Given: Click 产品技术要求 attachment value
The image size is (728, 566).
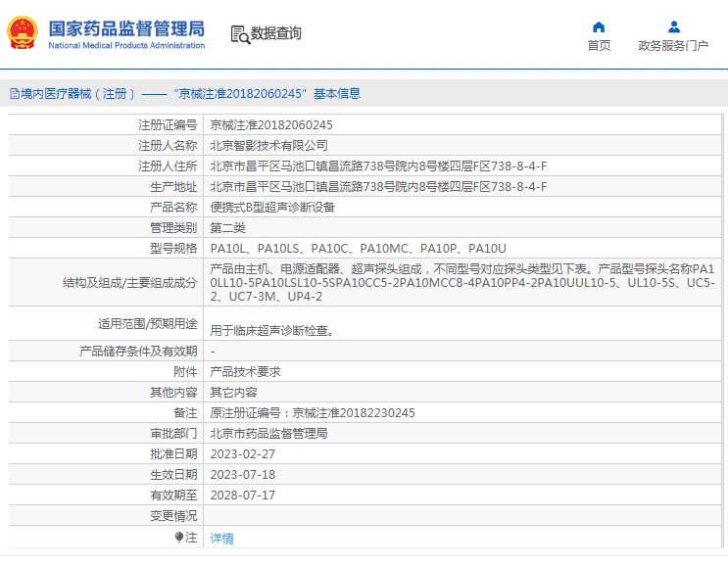Looking at the screenshot, I should coord(245,372).
